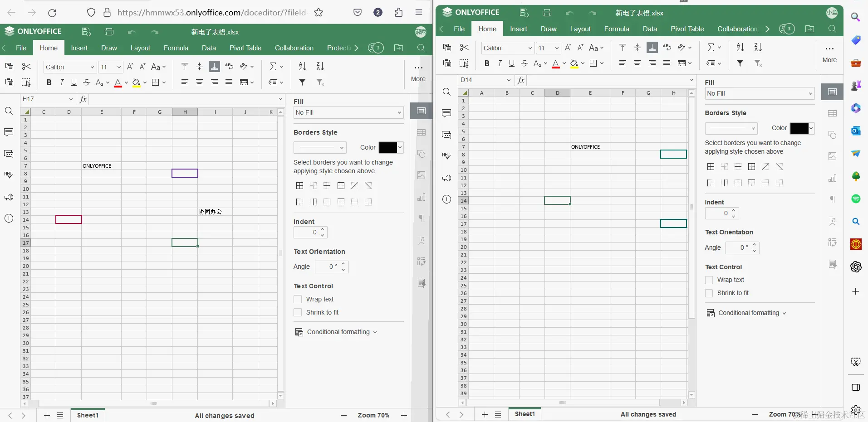The height and width of the screenshot is (422, 868).
Task: Increase Indent value in left window panel
Action: [323, 230]
